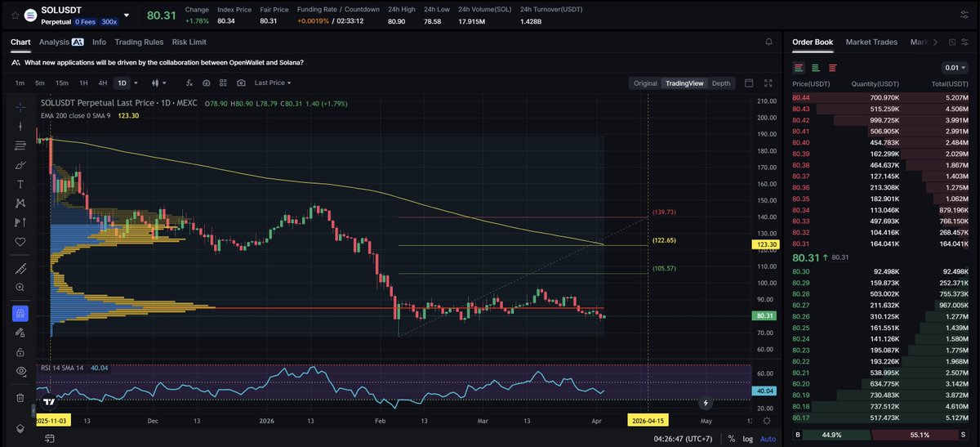Screen dimensions: 980x447
Task: Toggle stay in drawing mode pencil-lock
Action: point(20,333)
